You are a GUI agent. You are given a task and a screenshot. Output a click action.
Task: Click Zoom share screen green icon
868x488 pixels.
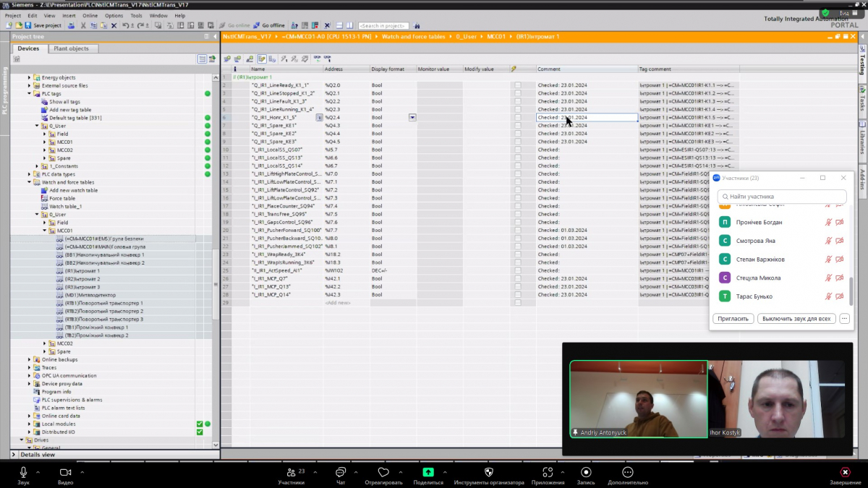pos(428,472)
